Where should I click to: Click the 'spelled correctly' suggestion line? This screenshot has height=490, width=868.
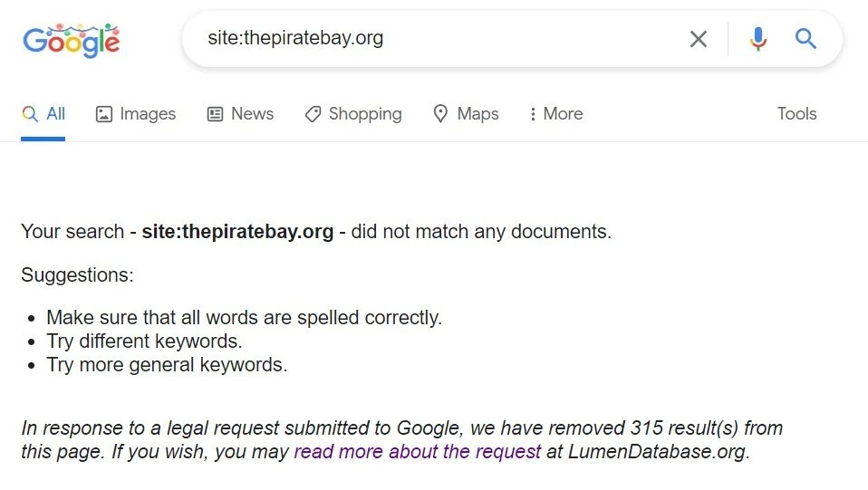click(245, 318)
